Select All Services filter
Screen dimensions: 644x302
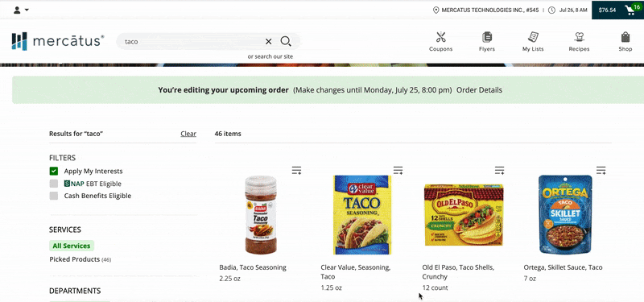click(72, 246)
